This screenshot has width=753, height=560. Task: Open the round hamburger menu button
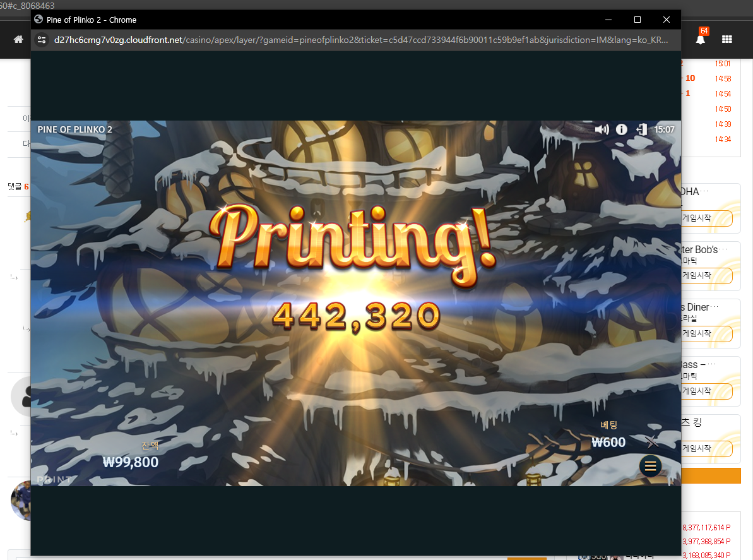(x=650, y=466)
